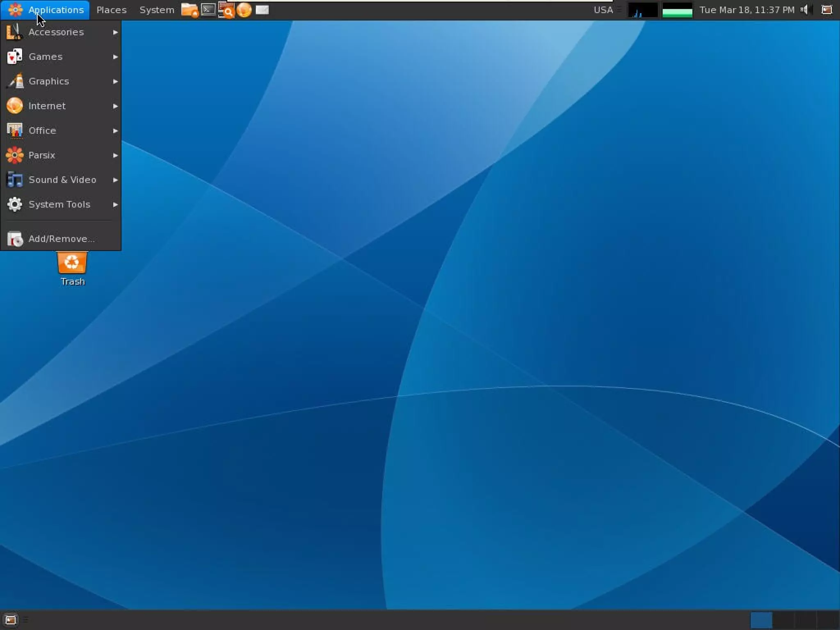Open the home folder launcher icon
Viewport: 840px width, 630px height.
point(189,10)
